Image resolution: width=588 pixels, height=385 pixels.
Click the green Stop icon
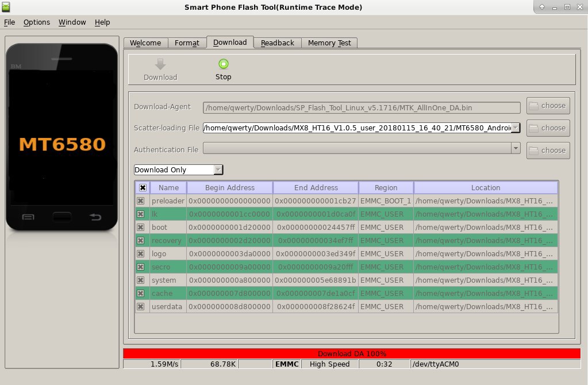coord(223,64)
